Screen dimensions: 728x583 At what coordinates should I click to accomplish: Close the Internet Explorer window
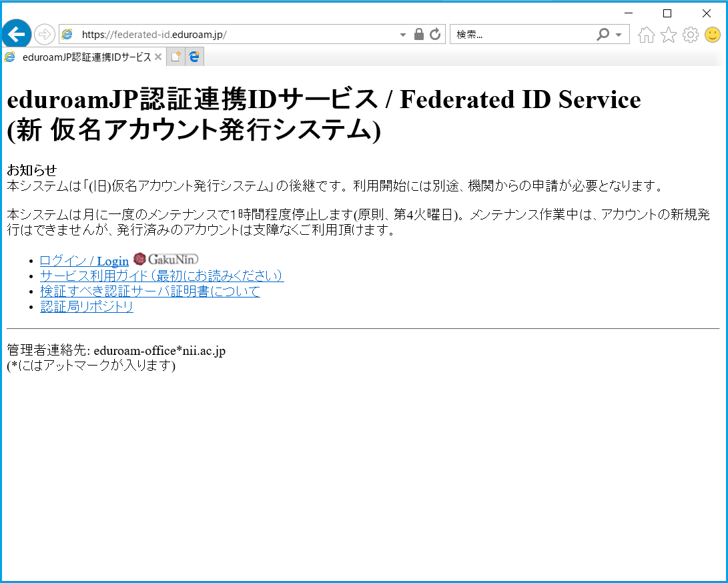point(706,13)
